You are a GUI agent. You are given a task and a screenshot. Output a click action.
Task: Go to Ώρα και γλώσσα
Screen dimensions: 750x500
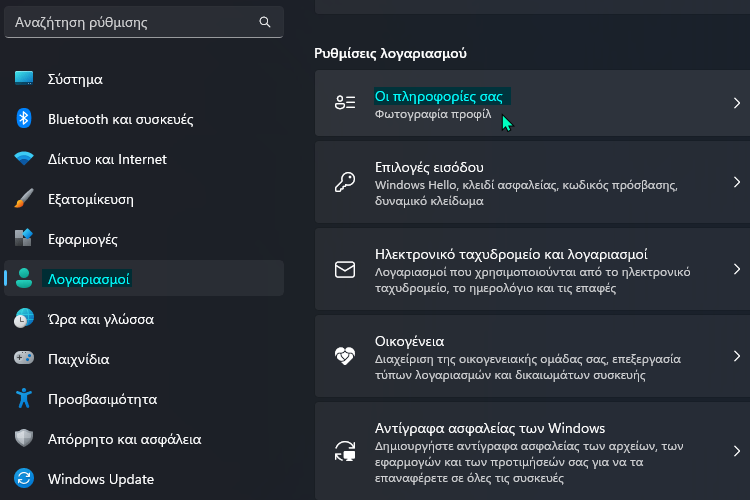tap(144, 319)
